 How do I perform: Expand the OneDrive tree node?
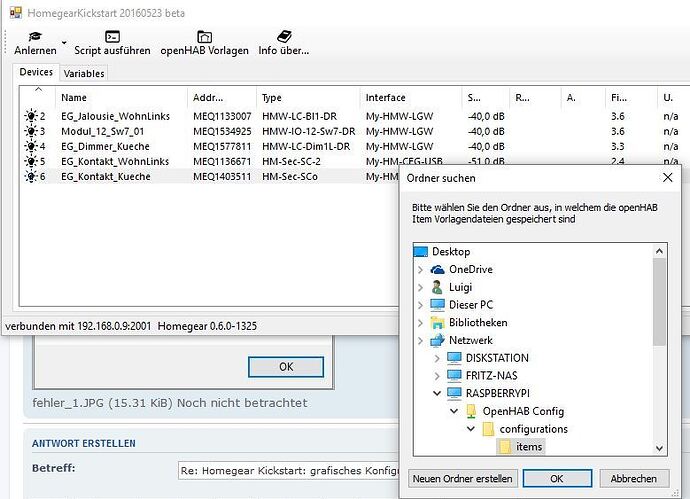[x=420, y=270]
